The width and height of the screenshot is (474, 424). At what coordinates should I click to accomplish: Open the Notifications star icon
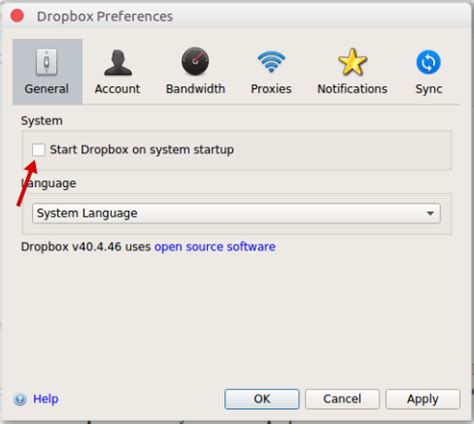[x=352, y=62]
